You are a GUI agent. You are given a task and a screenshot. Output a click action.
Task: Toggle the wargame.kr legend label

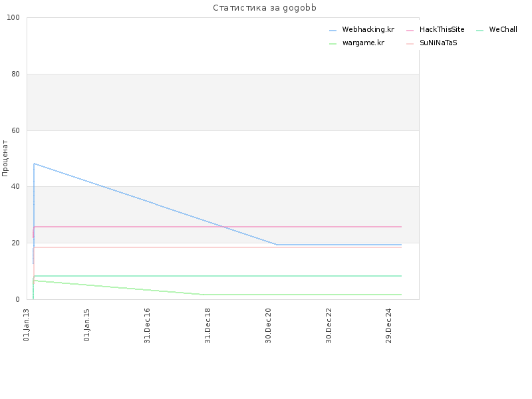pos(363,43)
